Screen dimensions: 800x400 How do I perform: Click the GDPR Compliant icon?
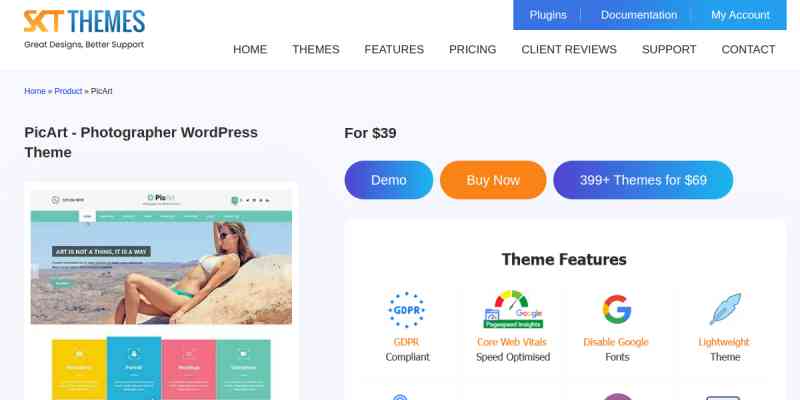[407, 310]
